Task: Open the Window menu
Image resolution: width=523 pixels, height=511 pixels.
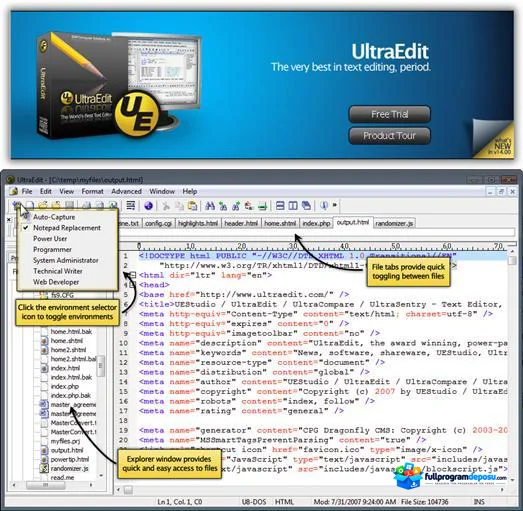Action: (x=162, y=191)
